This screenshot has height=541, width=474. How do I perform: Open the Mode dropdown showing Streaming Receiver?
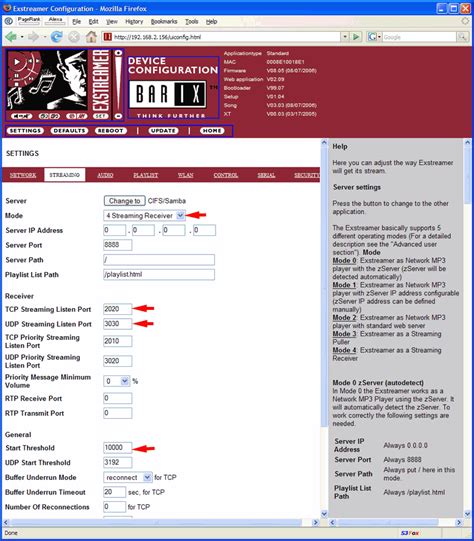coord(145,216)
